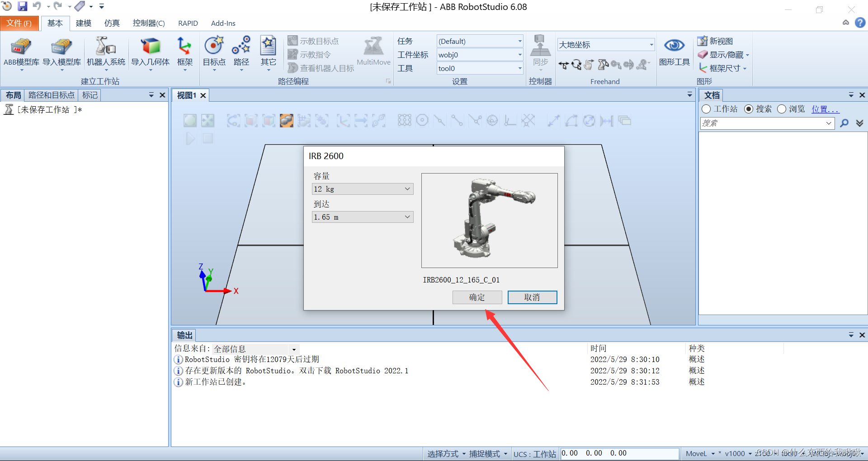This screenshot has height=461, width=868.
Task: Click the 示教目标点 teach target command
Action: [313, 41]
